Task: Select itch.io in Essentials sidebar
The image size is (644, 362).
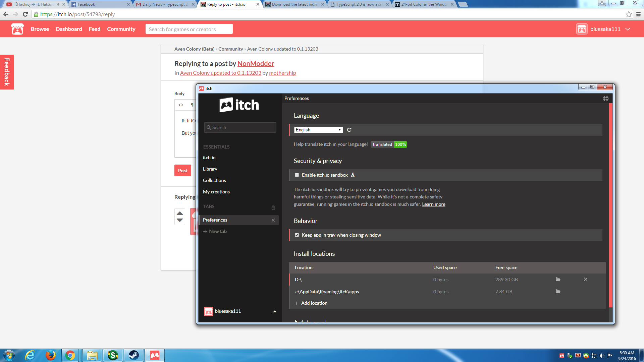Action: tap(209, 158)
